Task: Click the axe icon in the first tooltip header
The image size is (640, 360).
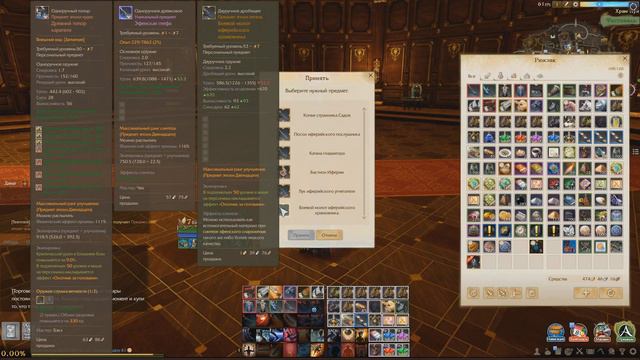Action: point(42,13)
